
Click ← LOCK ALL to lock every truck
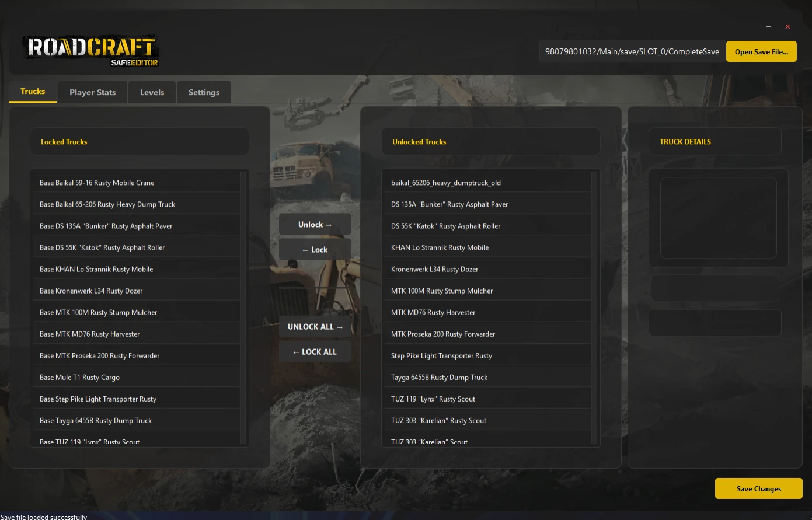[x=315, y=352]
